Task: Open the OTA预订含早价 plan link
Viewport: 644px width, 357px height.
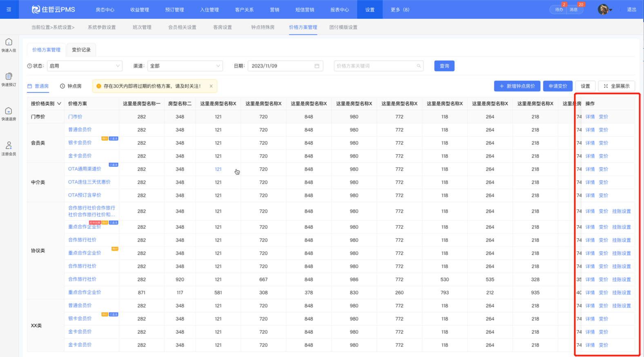Action: point(85,195)
